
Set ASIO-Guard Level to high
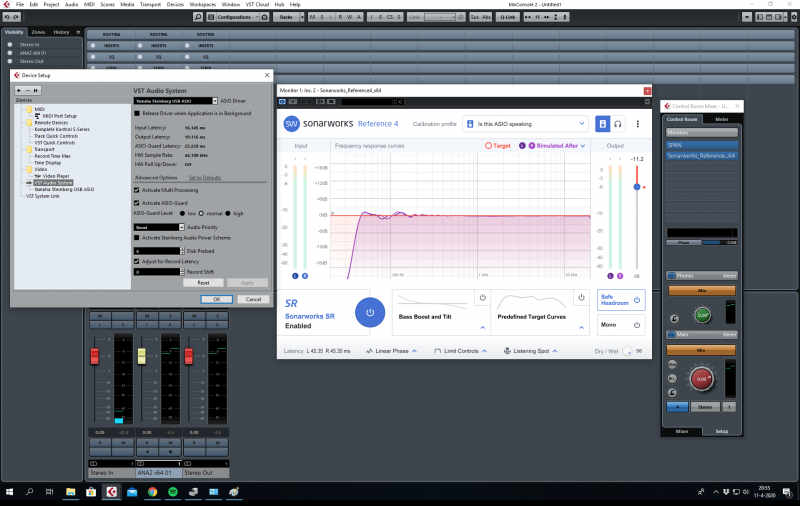coord(228,214)
